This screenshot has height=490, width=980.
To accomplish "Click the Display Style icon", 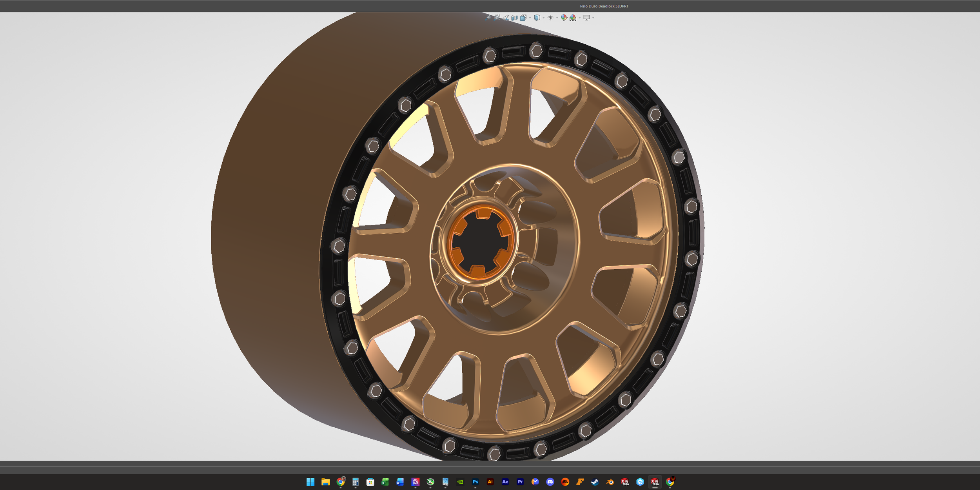I will 537,18.
